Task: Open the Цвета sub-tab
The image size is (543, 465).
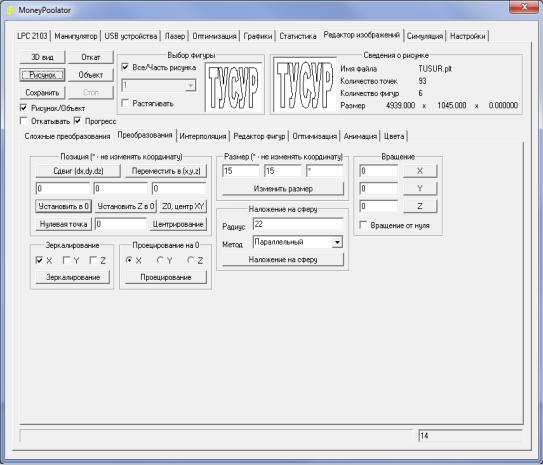Action: 394,136
